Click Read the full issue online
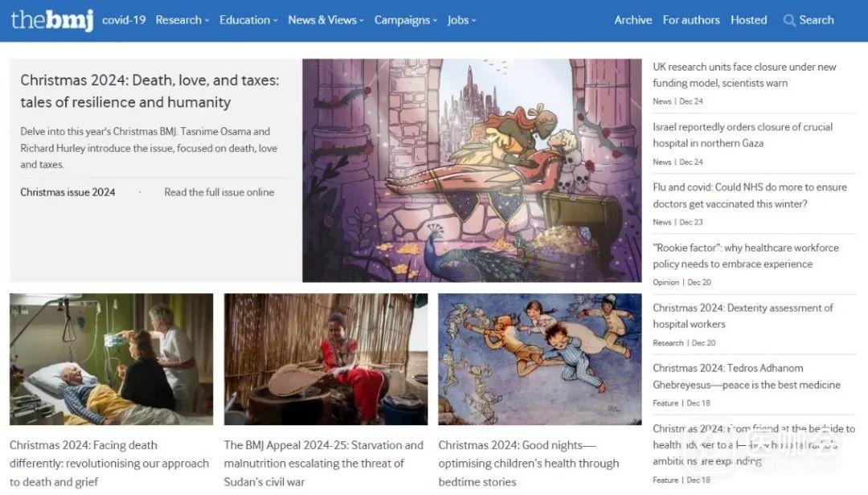This screenshot has height=495, width=868. 219,192
